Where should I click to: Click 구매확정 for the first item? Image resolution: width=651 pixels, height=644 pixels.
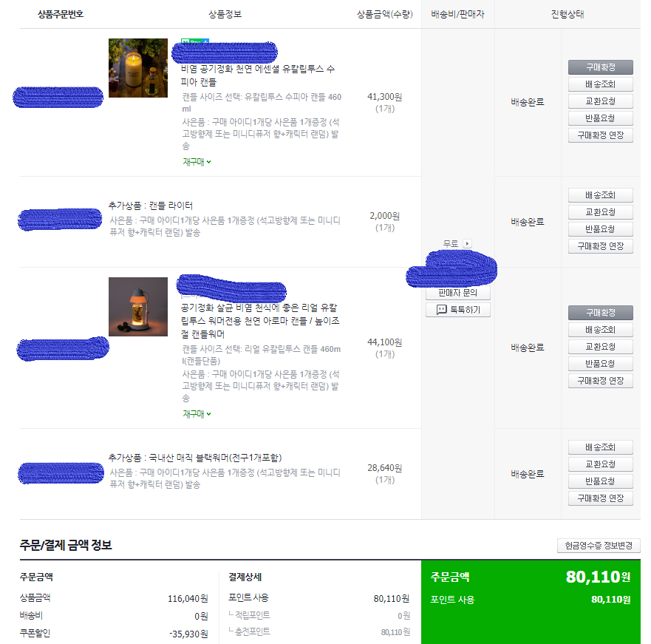600,67
